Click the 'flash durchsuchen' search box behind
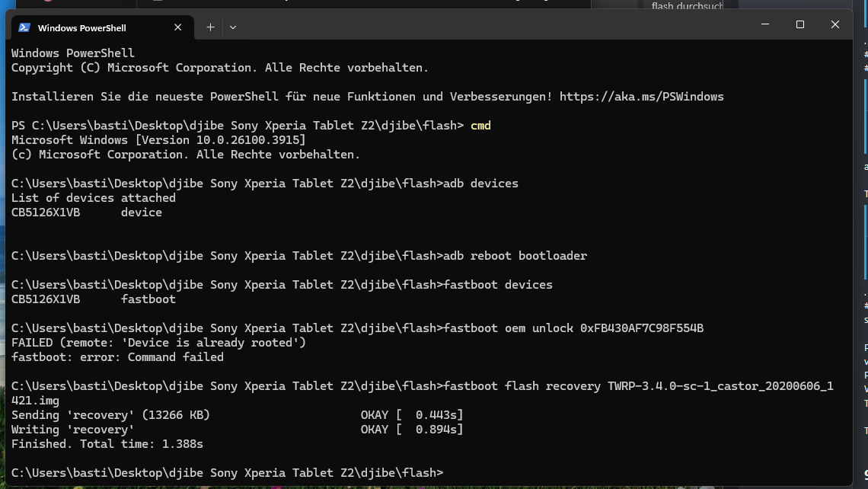 pos(685,6)
